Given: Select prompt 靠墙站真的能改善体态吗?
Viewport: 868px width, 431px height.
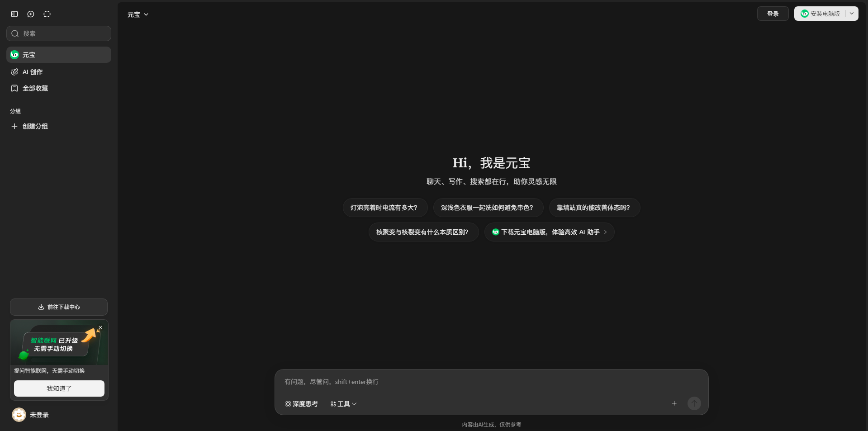Looking at the screenshot, I should point(594,208).
